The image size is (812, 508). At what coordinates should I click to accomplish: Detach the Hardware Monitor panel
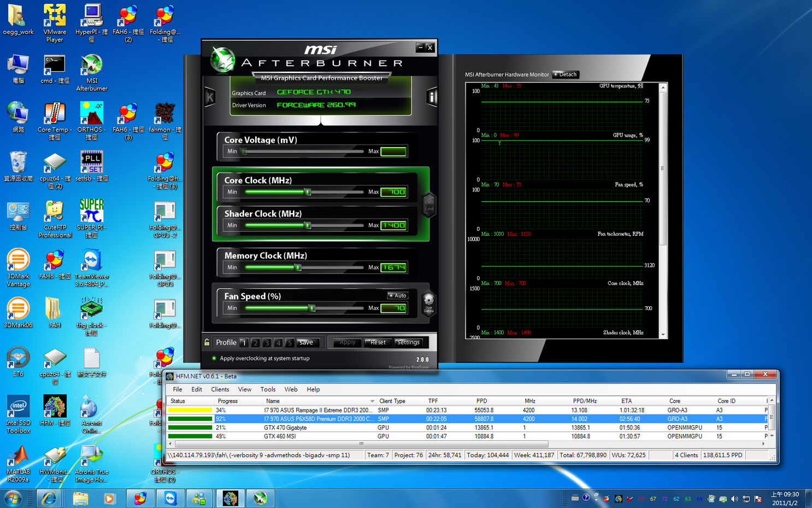pos(565,74)
